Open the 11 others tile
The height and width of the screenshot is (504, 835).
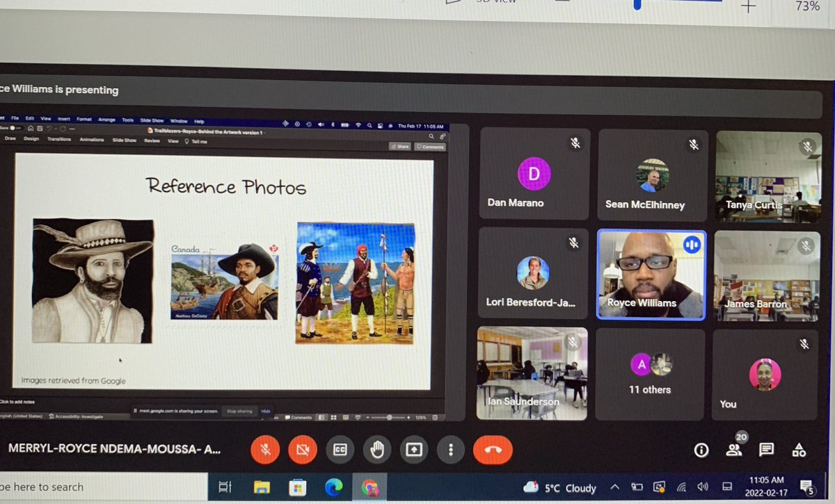pyautogui.click(x=650, y=374)
